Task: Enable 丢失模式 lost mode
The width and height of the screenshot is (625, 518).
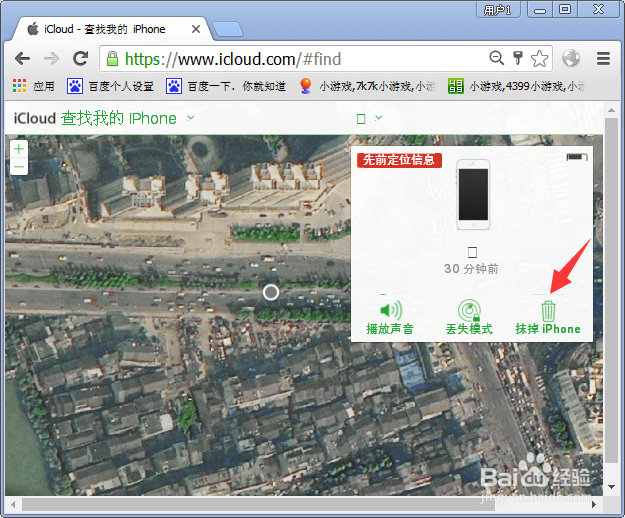Action: coord(469,318)
